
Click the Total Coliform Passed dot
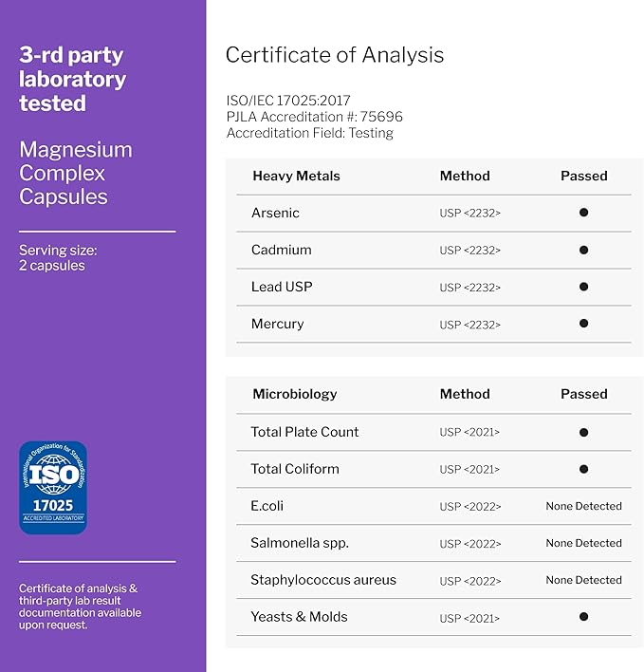[x=583, y=469]
